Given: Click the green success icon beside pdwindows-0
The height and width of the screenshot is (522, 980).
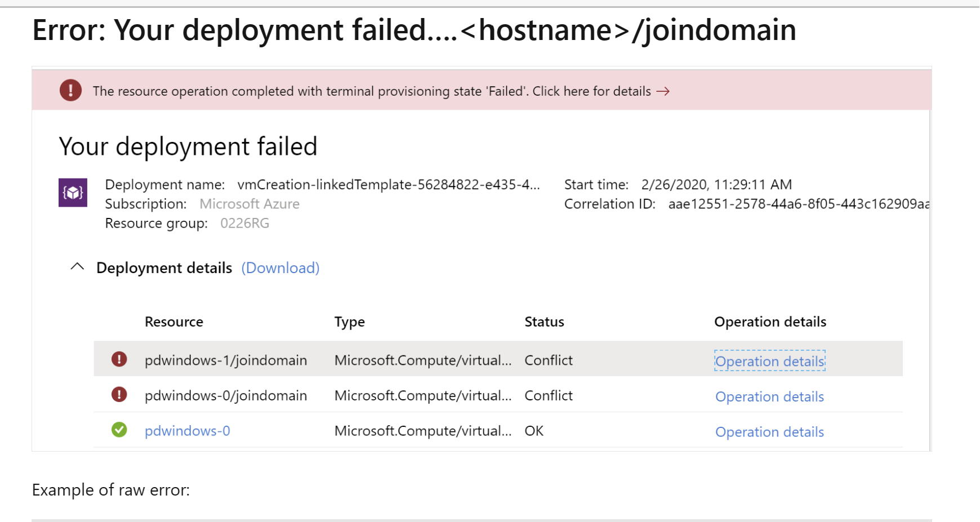Looking at the screenshot, I should 119,430.
